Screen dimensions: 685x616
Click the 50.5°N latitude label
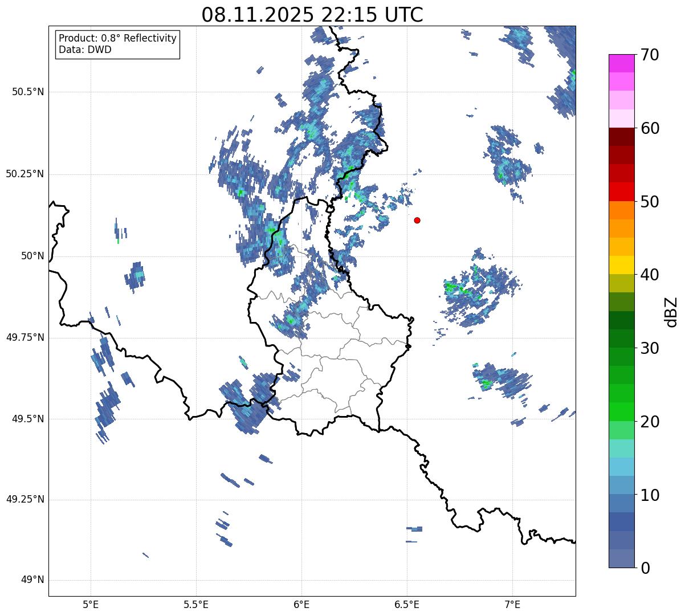[x=28, y=92]
